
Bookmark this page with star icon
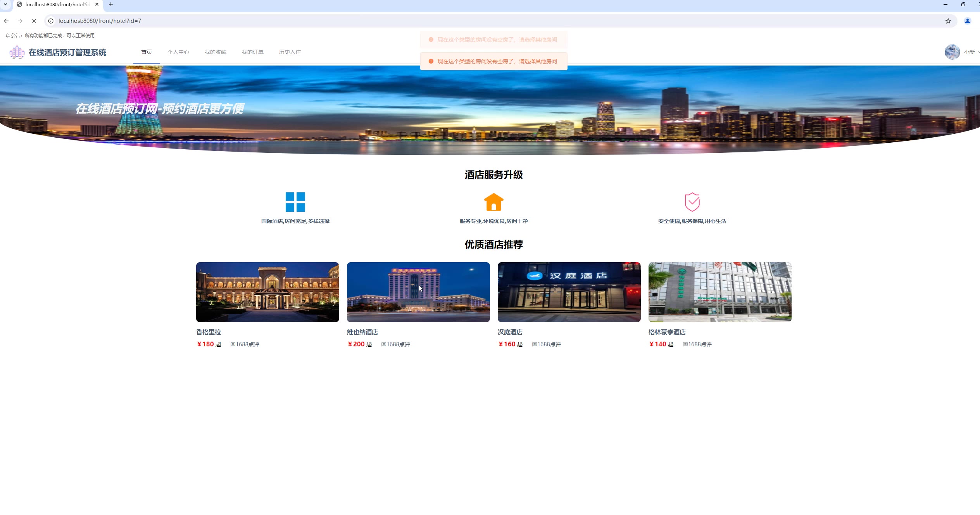pos(948,21)
